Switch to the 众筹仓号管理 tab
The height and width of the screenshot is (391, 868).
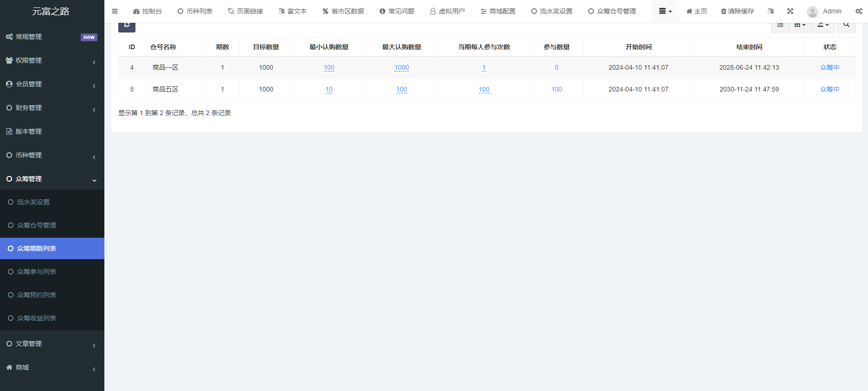tap(612, 11)
